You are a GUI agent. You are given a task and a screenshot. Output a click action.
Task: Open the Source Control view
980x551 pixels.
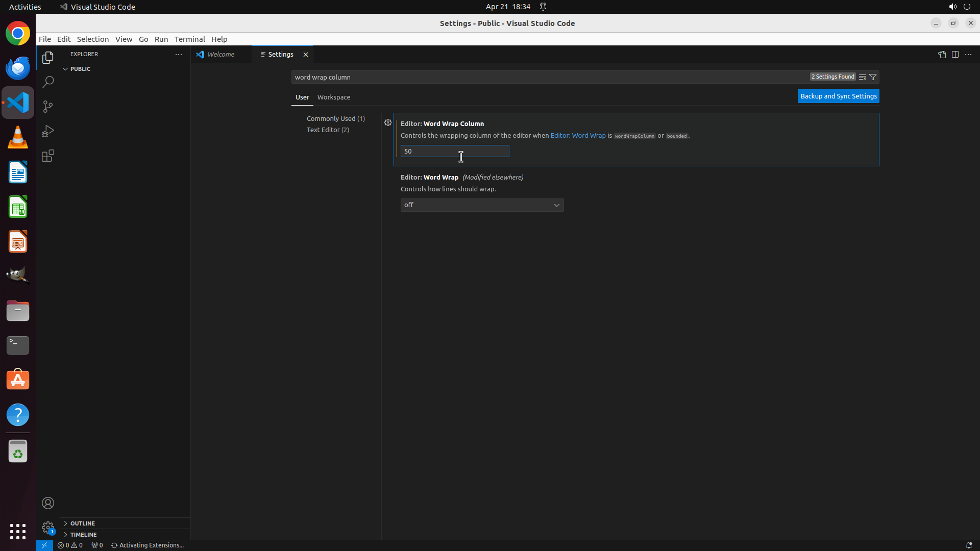click(x=48, y=107)
